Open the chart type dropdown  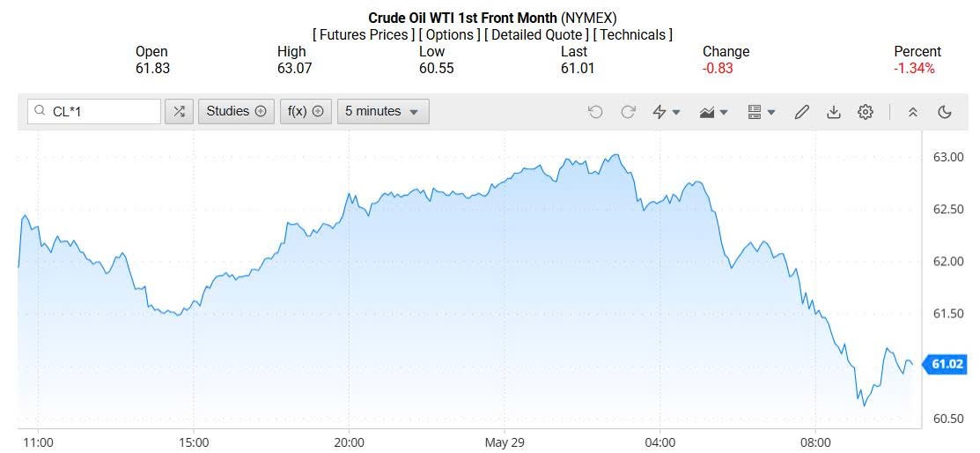coord(713,112)
